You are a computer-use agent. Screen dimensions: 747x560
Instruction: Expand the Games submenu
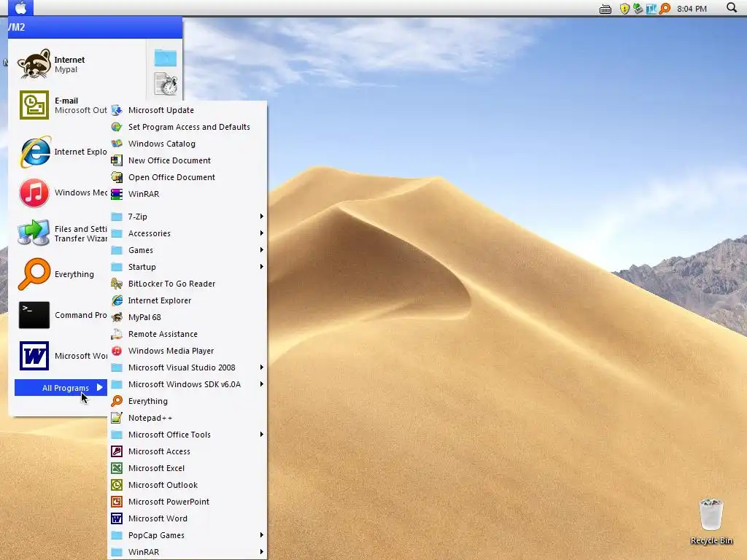[187, 250]
